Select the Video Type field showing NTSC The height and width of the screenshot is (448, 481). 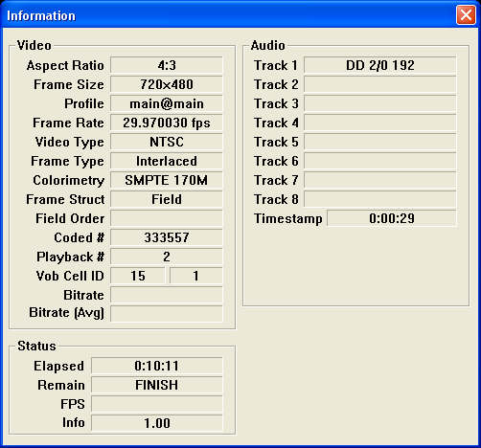pyautogui.click(x=167, y=142)
